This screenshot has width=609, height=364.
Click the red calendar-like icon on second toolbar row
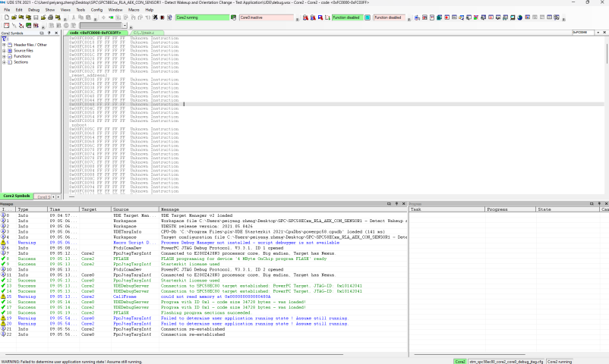point(7,26)
